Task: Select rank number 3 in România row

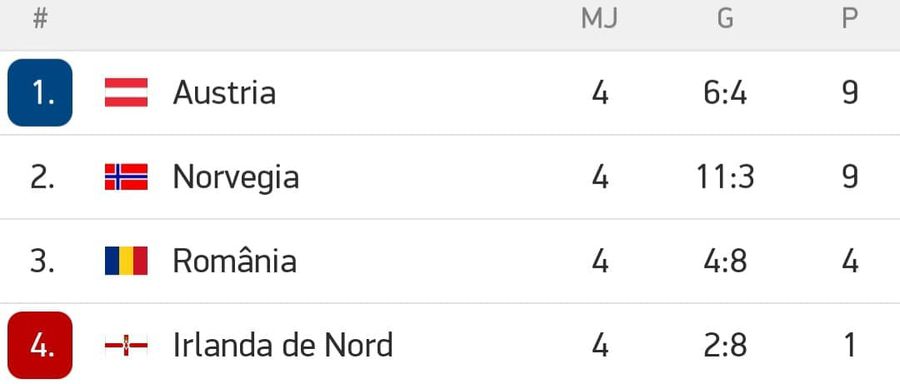Action: pos(42,261)
